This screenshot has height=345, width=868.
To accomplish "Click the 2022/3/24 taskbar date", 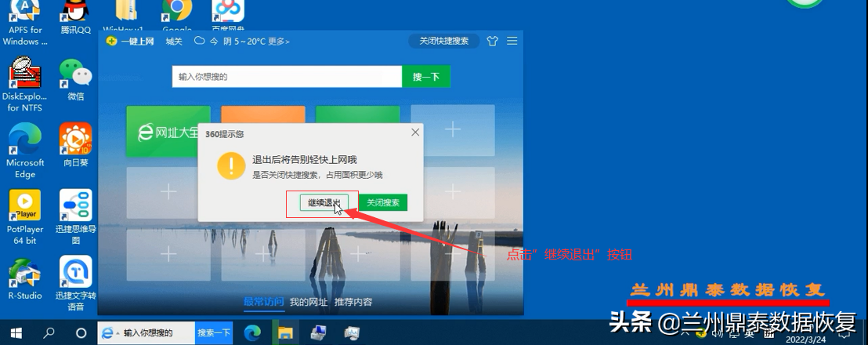I will click(x=805, y=340).
